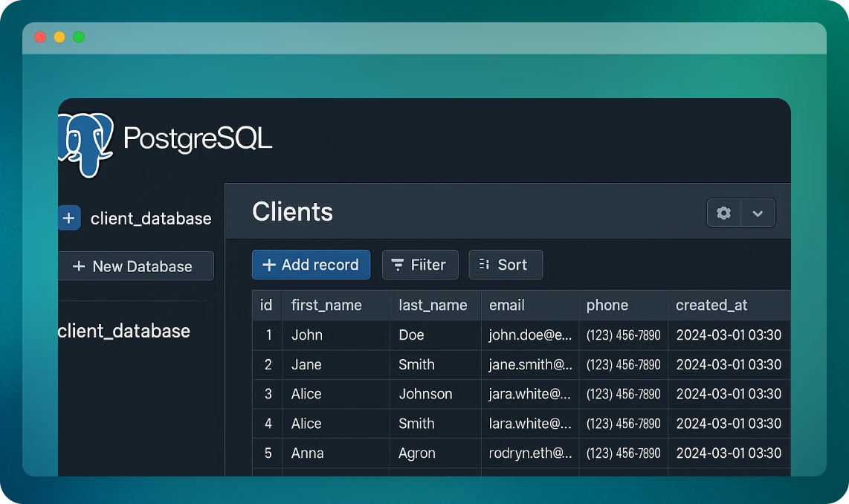Click the green macOS maximize dot
This screenshot has width=849, height=504.
(x=79, y=37)
